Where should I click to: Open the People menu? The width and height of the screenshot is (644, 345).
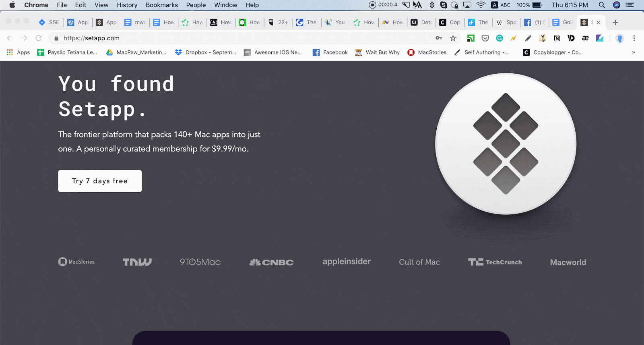[196, 5]
